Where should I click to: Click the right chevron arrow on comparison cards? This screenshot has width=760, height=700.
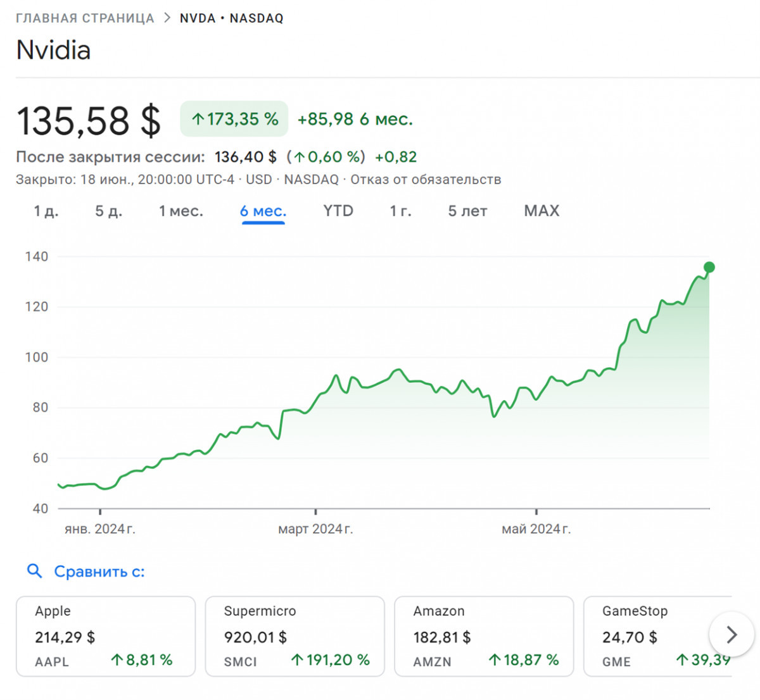[x=731, y=634]
